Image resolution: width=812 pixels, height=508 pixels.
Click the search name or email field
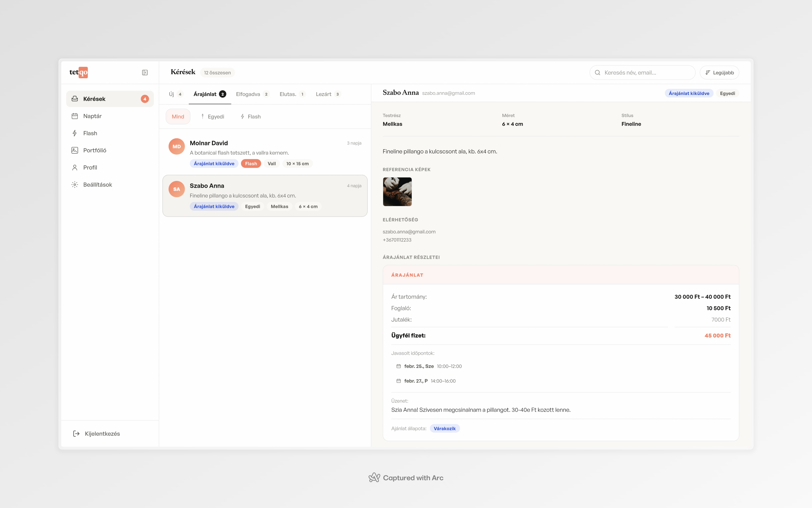tap(647, 73)
